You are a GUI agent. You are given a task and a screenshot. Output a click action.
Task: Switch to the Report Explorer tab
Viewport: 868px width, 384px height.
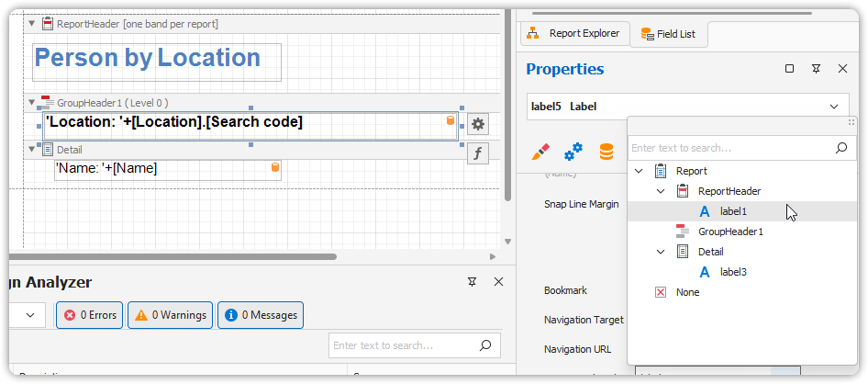coord(575,34)
